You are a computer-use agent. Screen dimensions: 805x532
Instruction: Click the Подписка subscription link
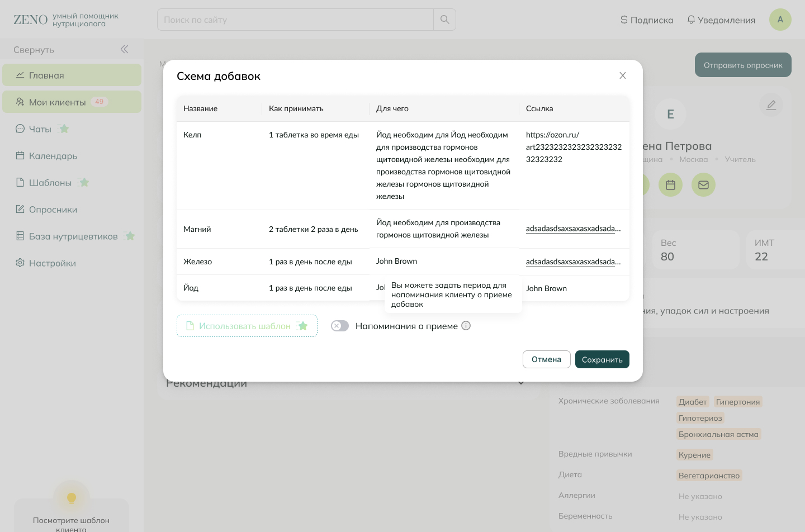coord(647,20)
